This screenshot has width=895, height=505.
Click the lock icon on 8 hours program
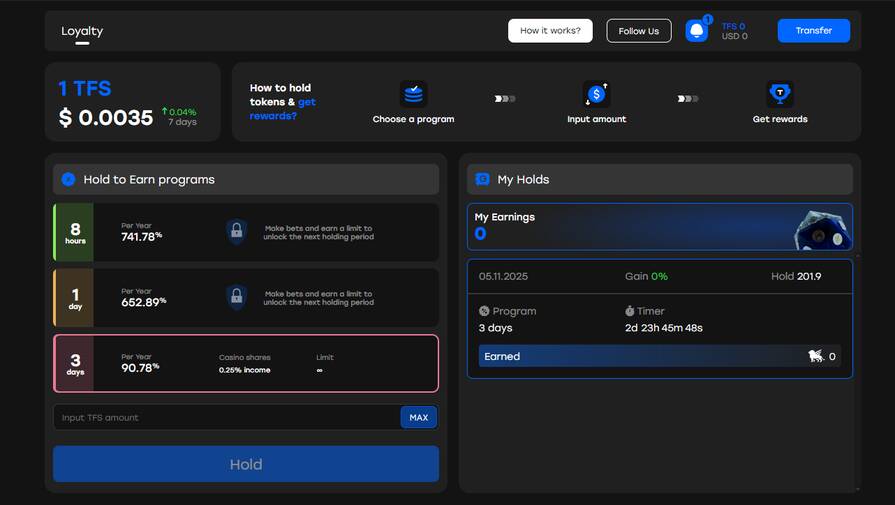236,232
